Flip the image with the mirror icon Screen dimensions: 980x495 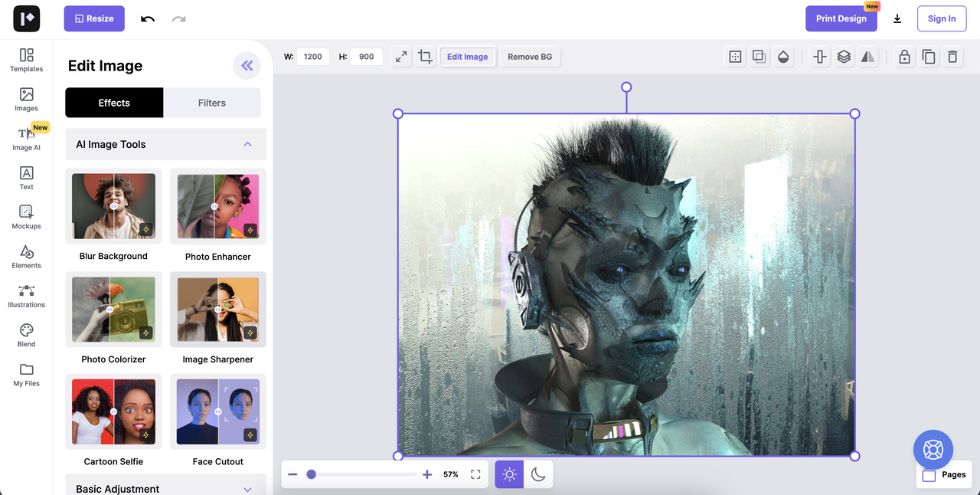coord(867,57)
